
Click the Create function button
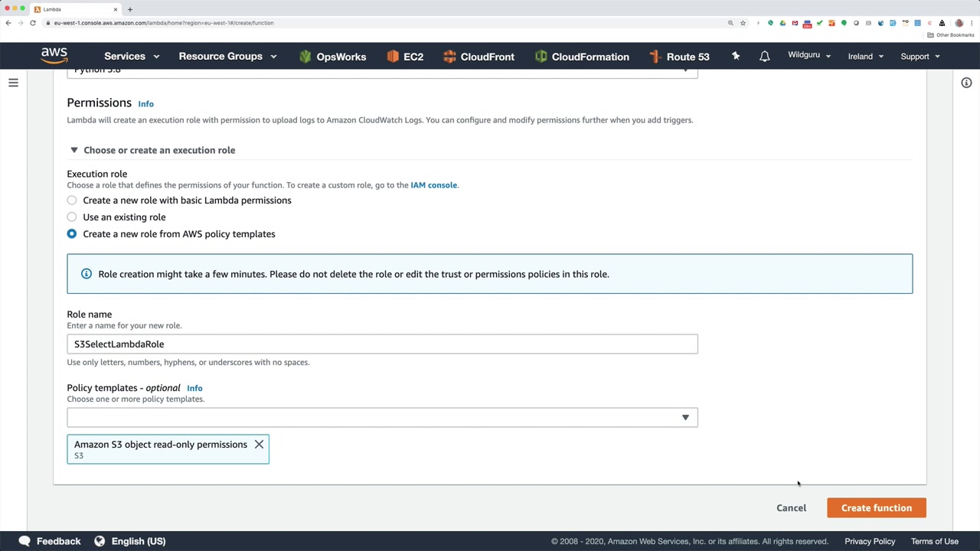coord(876,508)
